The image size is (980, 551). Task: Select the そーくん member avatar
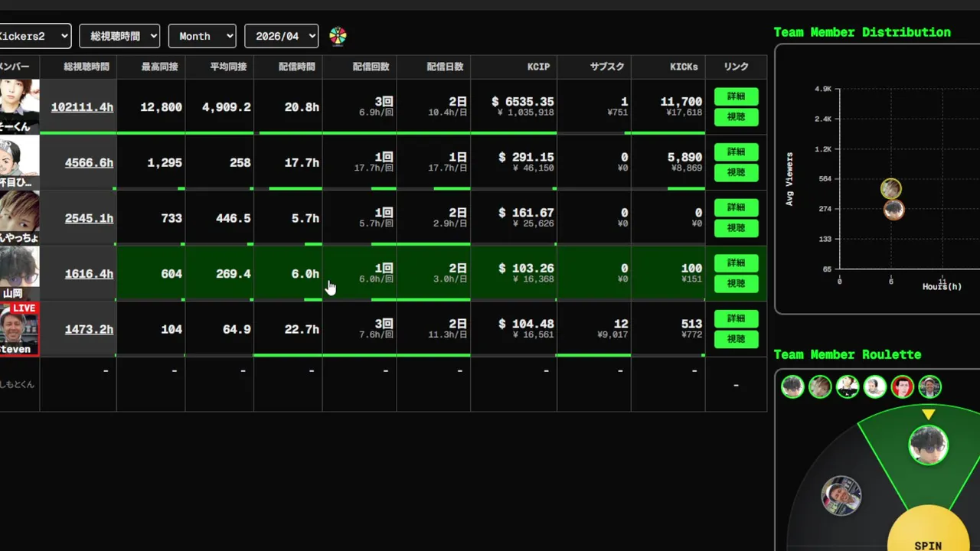(x=19, y=106)
